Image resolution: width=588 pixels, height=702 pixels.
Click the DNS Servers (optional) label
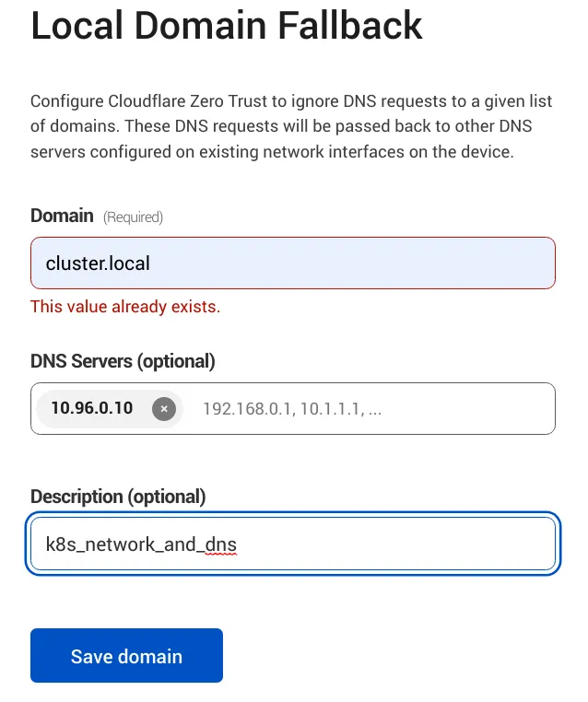[x=123, y=360]
